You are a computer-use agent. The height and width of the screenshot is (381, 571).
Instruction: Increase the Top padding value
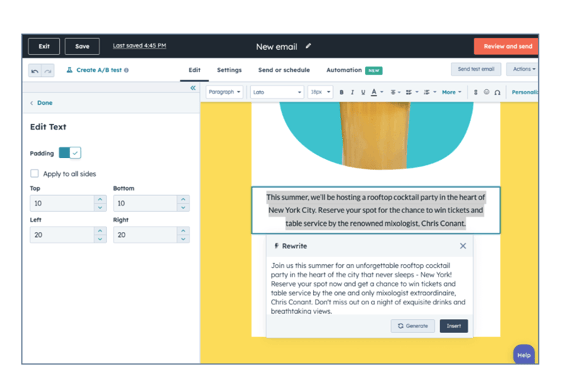pyautogui.click(x=100, y=199)
